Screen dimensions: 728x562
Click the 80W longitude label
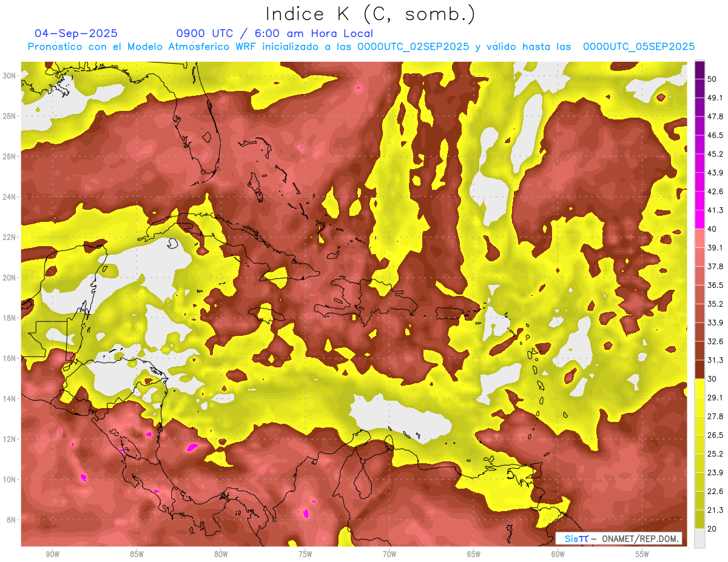click(221, 554)
